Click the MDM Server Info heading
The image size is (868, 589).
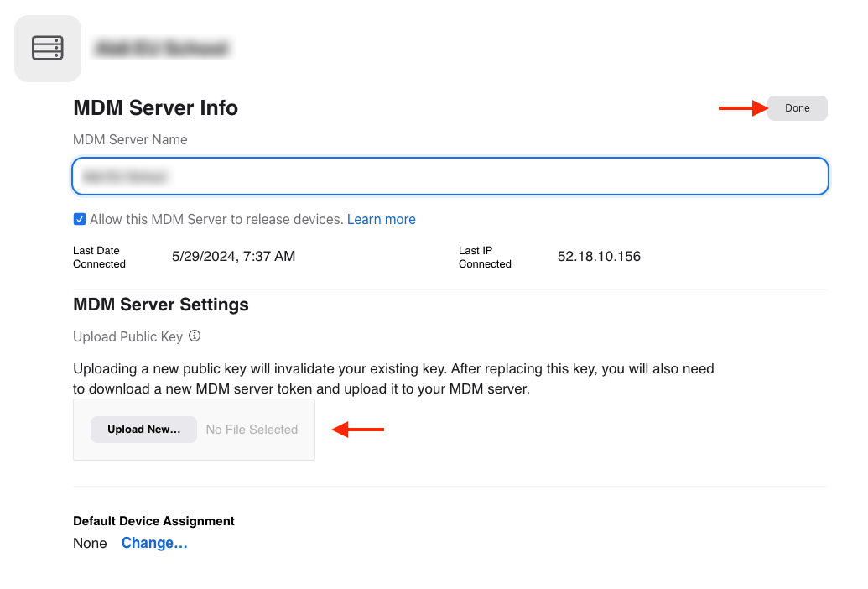click(155, 108)
